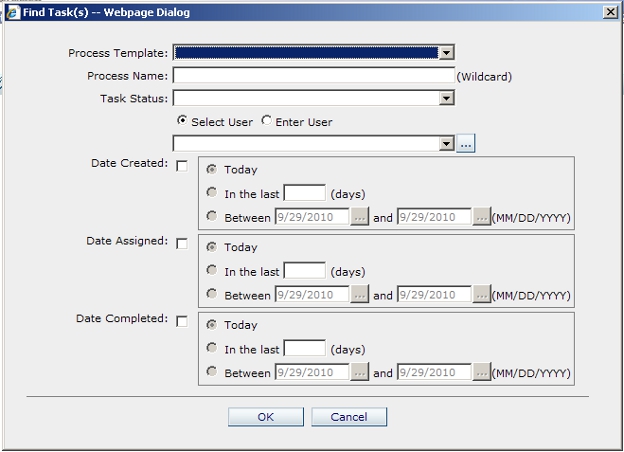Enable the Date Created checkbox
This screenshot has height=452, width=624.
tap(181, 166)
